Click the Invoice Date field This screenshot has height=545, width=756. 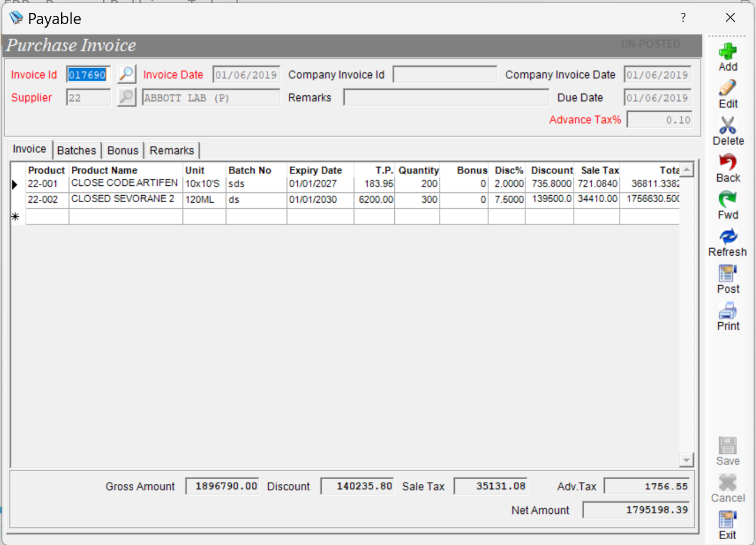247,75
